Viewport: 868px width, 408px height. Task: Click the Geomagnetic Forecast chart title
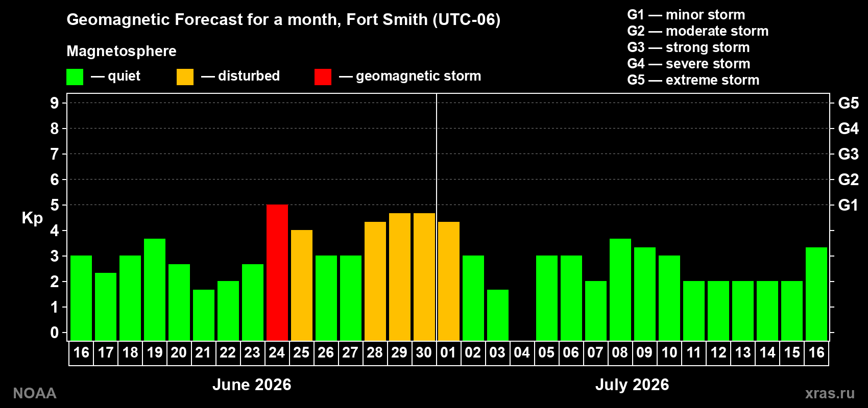pyautogui.click(x=283, y=20)
